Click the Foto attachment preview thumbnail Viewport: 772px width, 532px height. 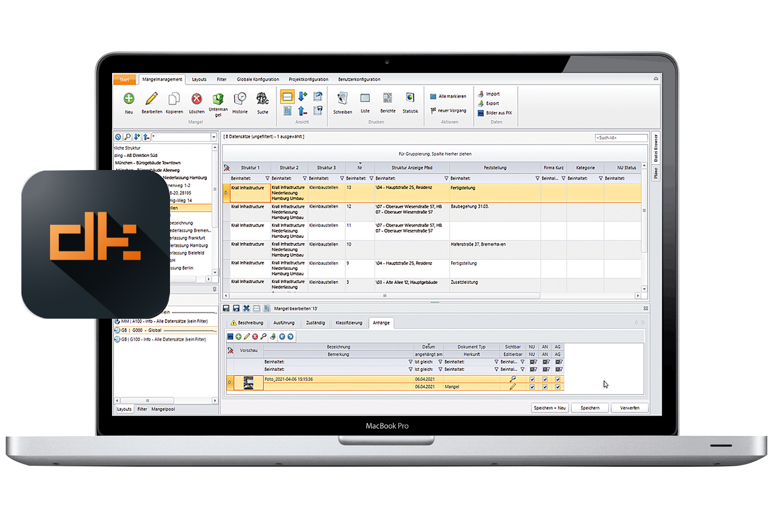point(248,383)
